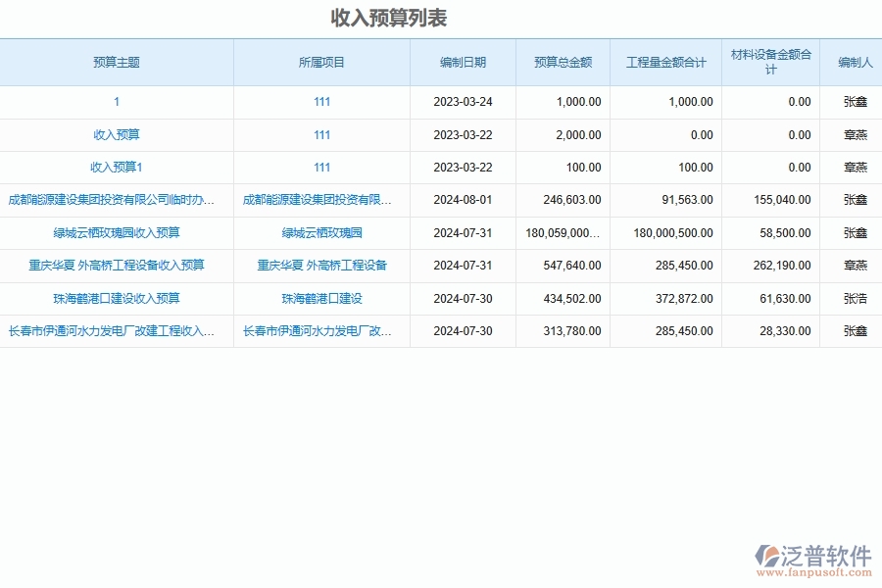Select the 成都能源建设集团 project link

coord(320,200)
